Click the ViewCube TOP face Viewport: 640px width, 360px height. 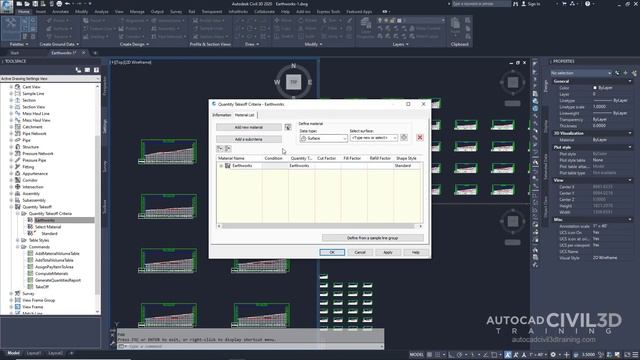[x=293, y=82]
